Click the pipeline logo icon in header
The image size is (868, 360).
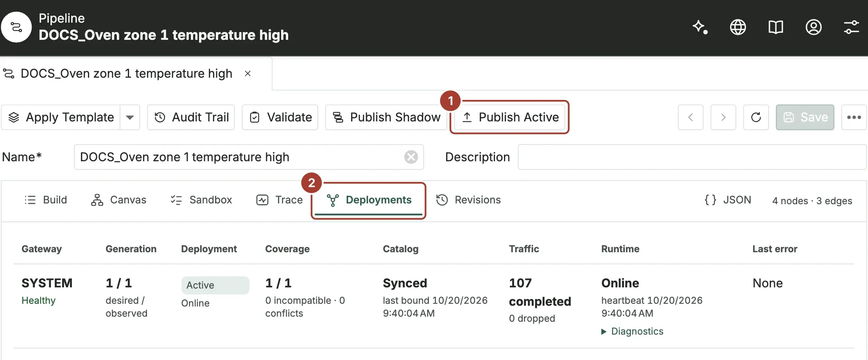tap(16, 27)
